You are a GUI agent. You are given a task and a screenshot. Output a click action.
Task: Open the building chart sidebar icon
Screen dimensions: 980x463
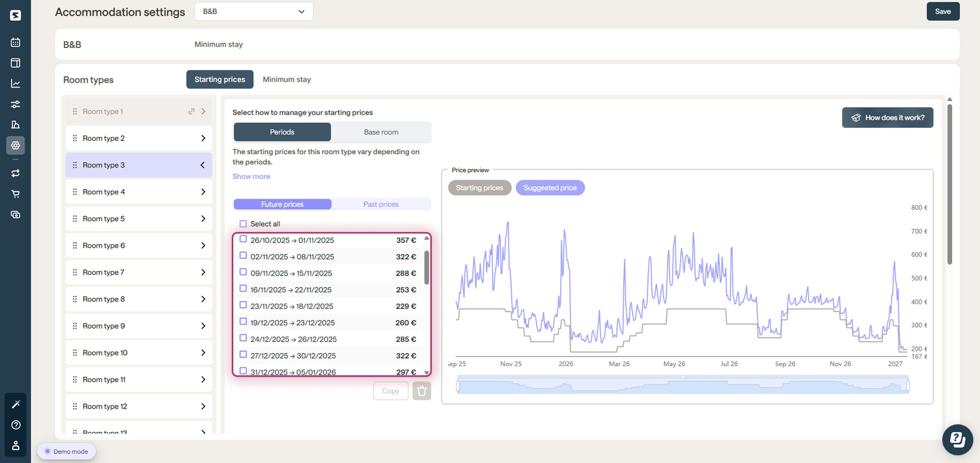[x=15, y=125]
